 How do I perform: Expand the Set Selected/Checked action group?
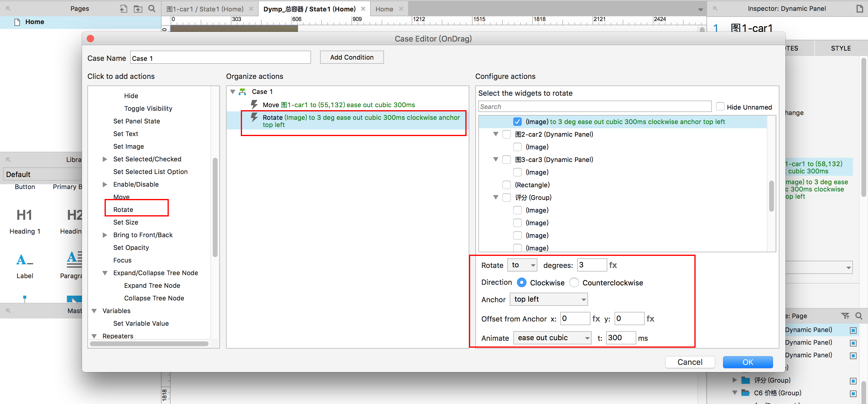point(105,159)
